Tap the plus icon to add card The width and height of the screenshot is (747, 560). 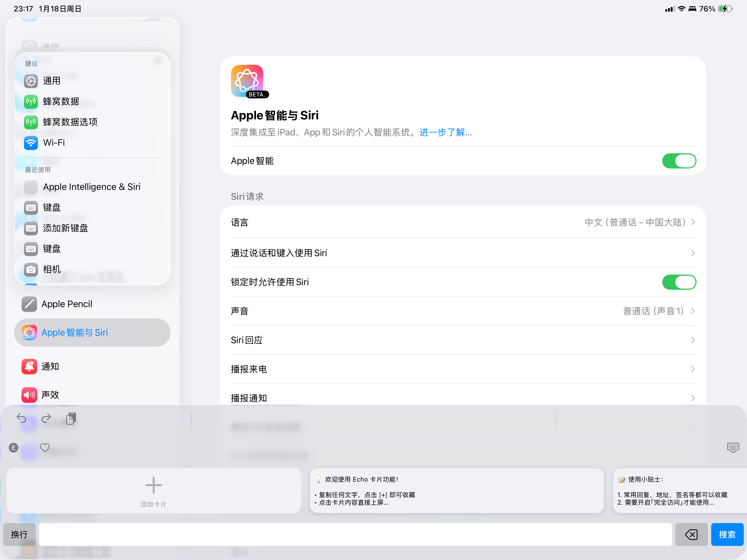(154, 485)
